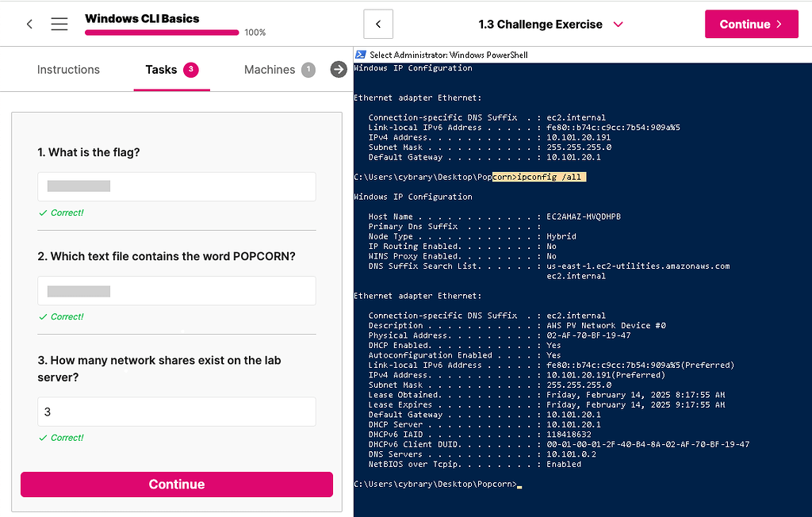
Task: Switch to the Instructions tab
Action: point(68,70)
